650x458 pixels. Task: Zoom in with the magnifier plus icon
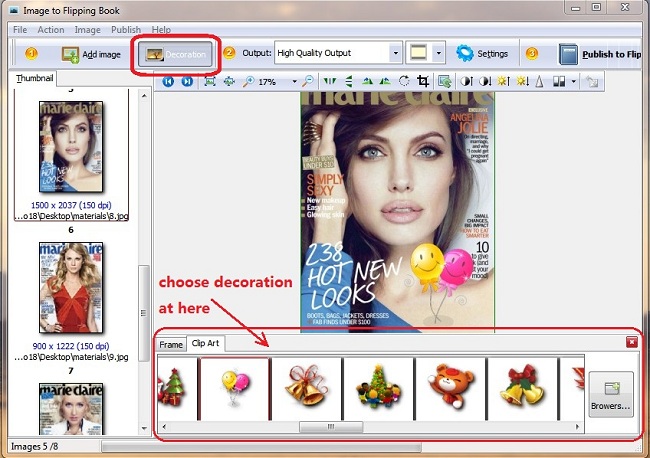(x=248, y=81)
